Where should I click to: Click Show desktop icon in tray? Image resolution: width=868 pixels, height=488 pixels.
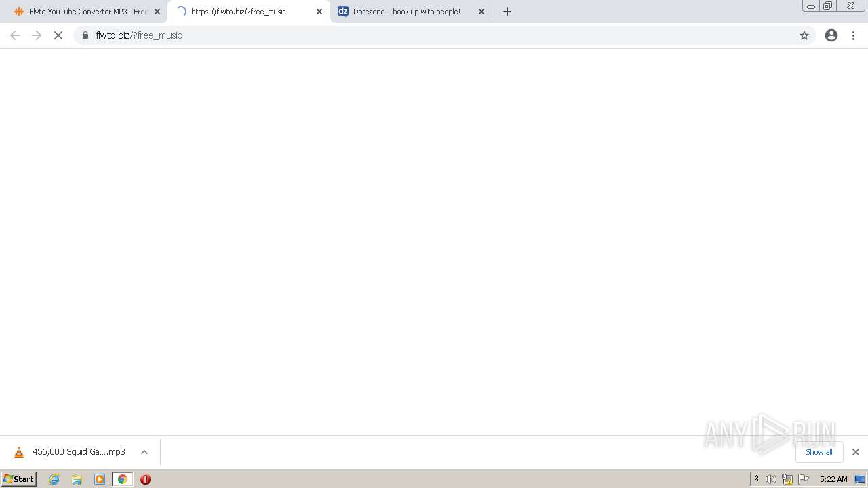coord(861,479)
